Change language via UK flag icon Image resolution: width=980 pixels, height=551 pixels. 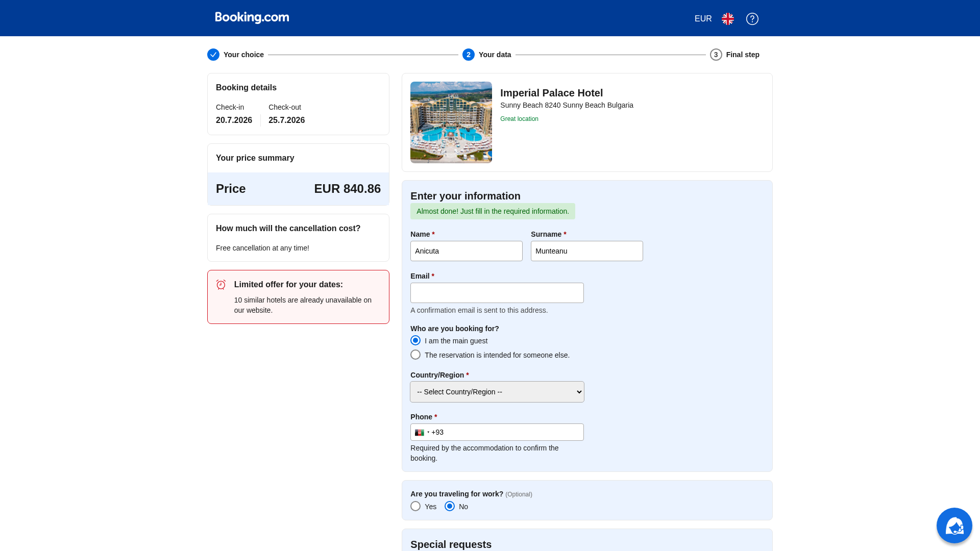728,19
